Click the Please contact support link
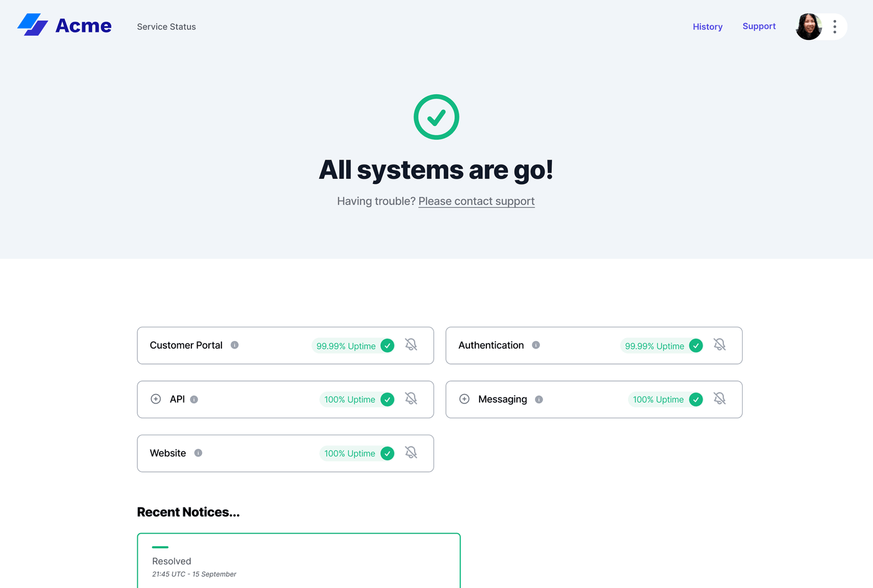Viewport: 873px width, 588px height. 476,201
